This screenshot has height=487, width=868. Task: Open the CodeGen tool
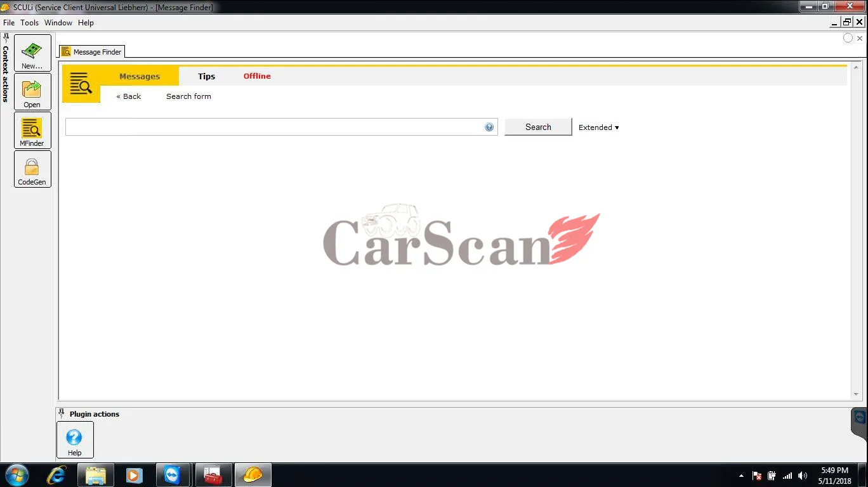click(x=32, y=169)
